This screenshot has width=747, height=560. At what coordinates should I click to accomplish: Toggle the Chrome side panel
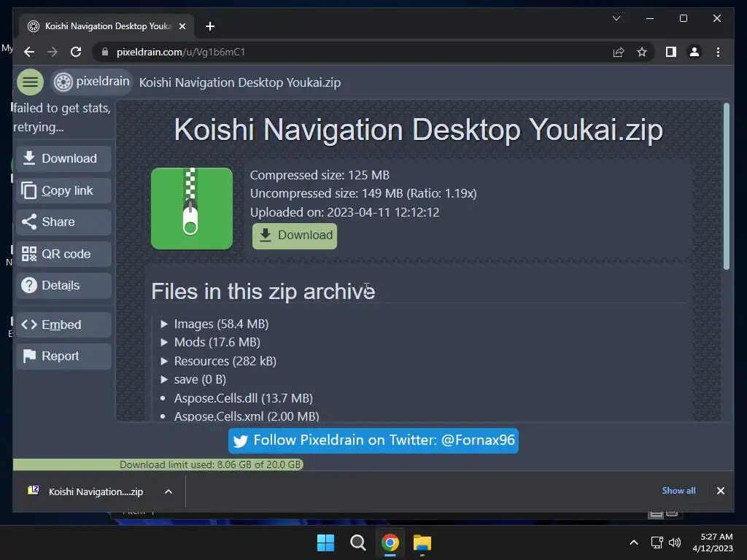pos(671,52)
